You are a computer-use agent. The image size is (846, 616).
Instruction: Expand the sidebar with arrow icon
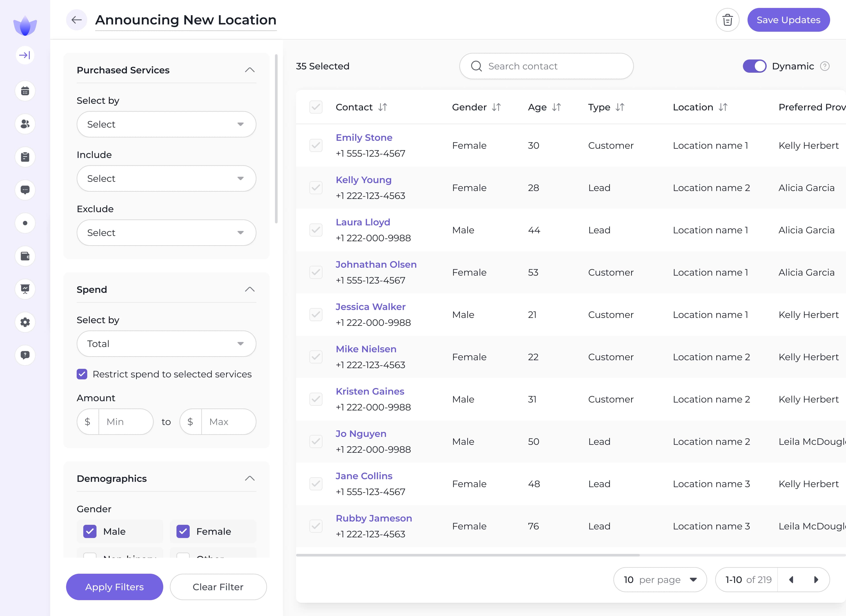(25, 55)
